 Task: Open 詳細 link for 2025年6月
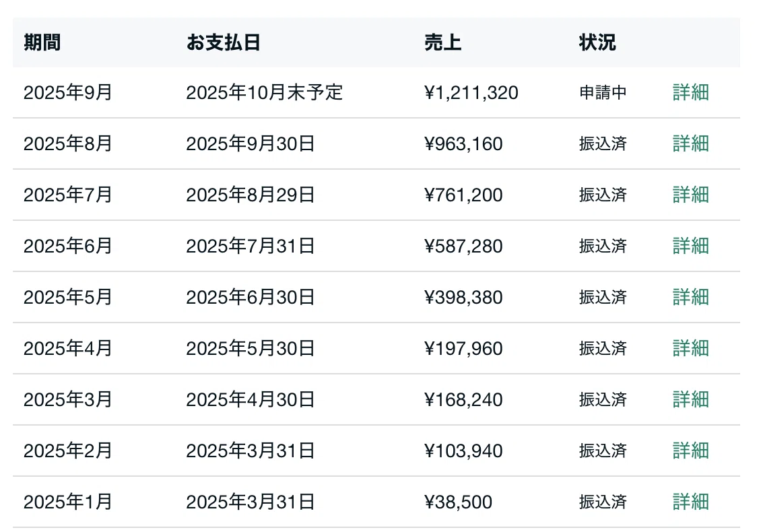tap(691, 246)
